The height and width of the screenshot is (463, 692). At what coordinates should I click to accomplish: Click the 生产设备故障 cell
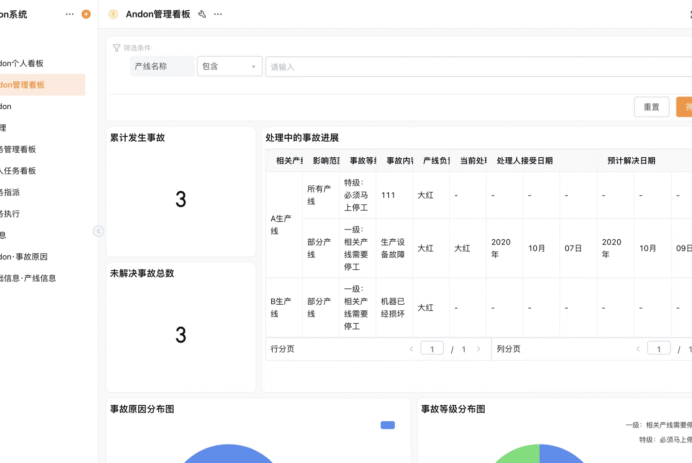(394, 248)
